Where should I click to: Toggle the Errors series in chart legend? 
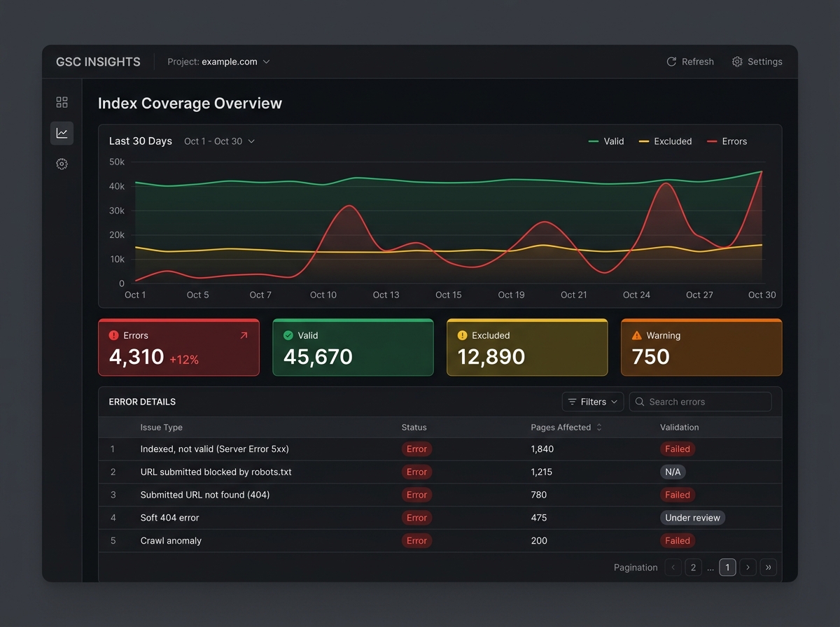(727, 141)
